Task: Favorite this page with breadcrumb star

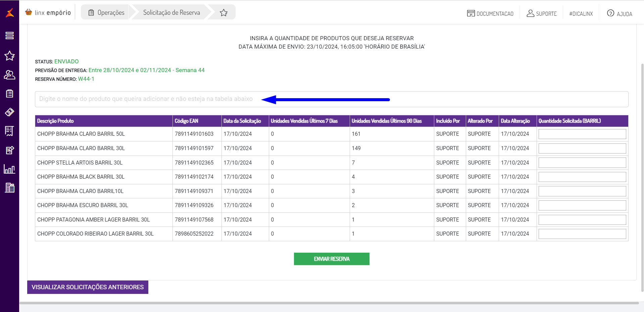Action: click(x=224, y=13)
